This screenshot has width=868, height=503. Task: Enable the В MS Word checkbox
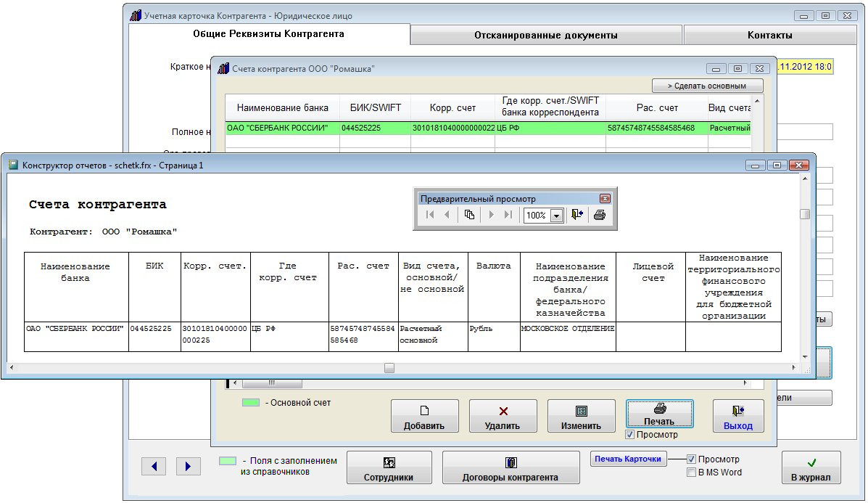click(x=691, y=473)
